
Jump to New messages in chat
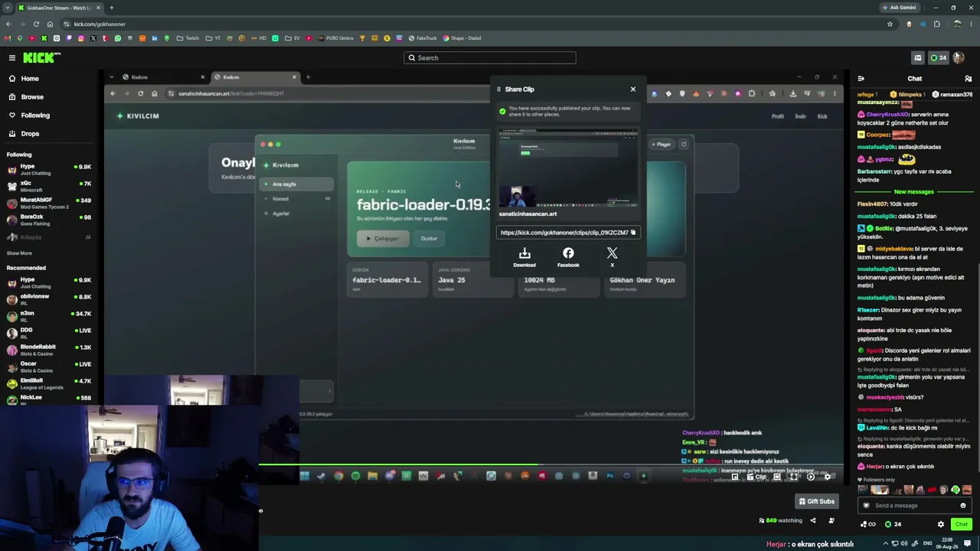click(914, 192)
